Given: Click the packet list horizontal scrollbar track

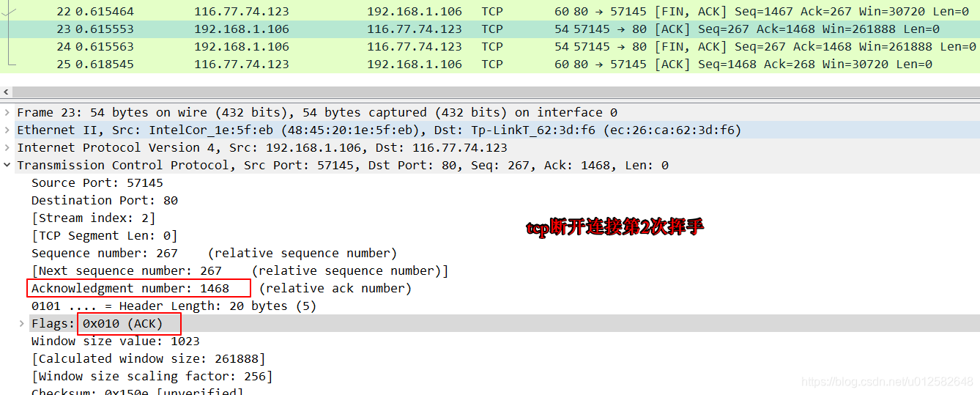Looking at the screenshot, I should tap(496, 92).
